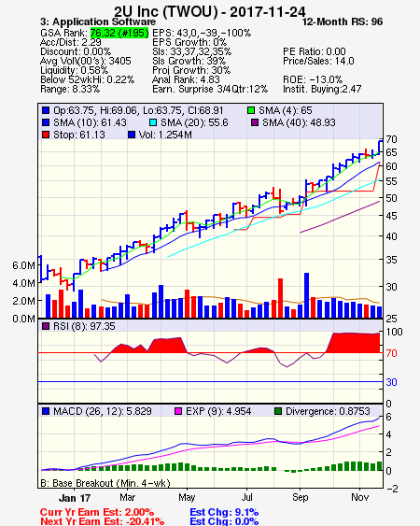Click the blue swatch beside Op:63.75
This screenshot has width=420, height=526.
coord(46,110)
